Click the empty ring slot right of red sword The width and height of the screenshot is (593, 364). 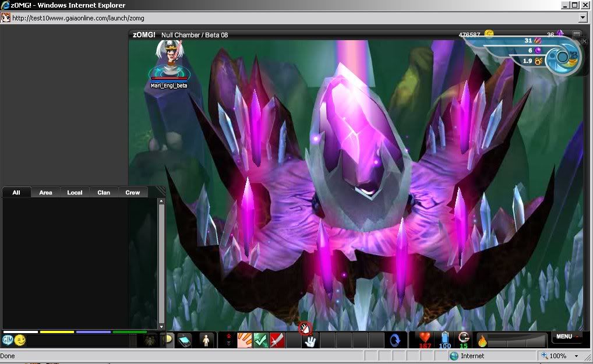(294, 340)
